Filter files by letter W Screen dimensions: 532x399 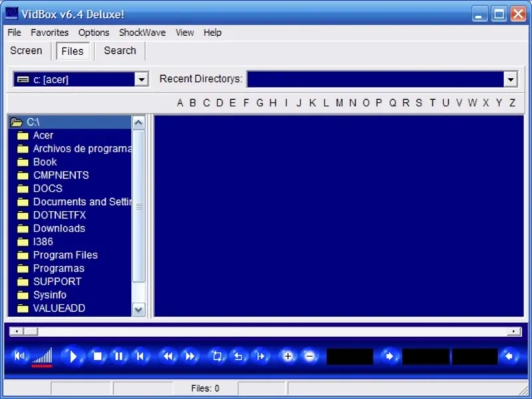tap(472, 103)
